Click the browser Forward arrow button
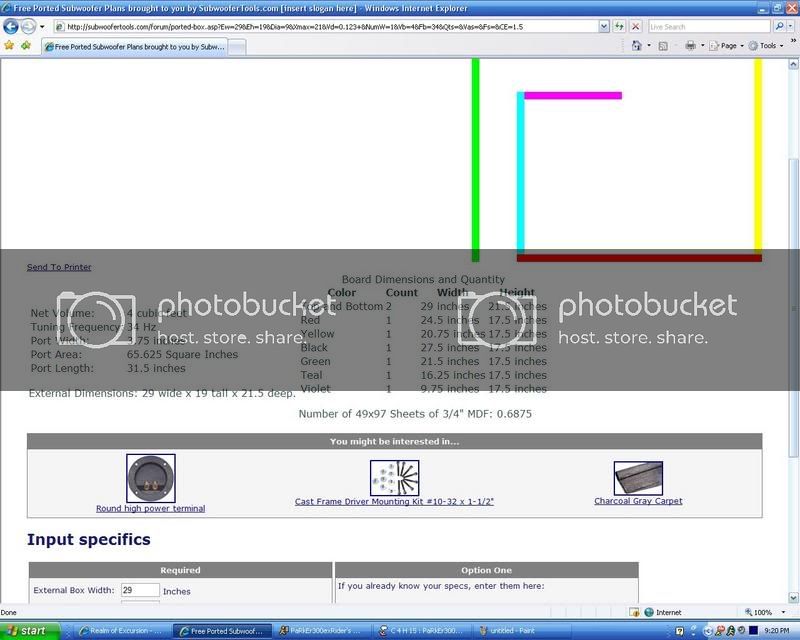The width and height of the screenshot is (800, 640). (x=28, y=26)
